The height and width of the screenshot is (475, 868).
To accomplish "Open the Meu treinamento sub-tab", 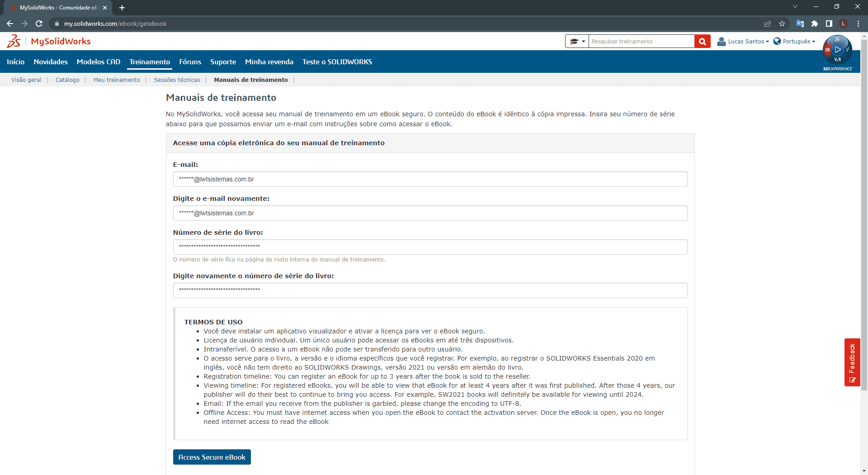I will tap(117, 80).
